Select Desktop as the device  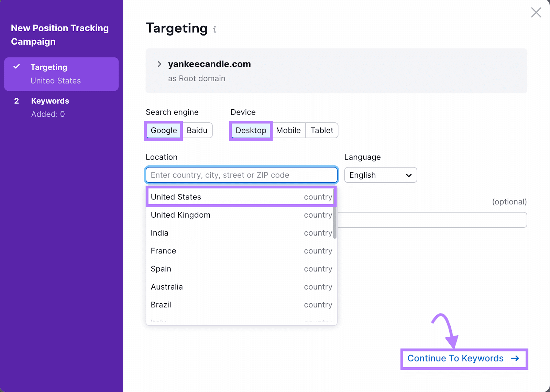[x=251, y=130]
